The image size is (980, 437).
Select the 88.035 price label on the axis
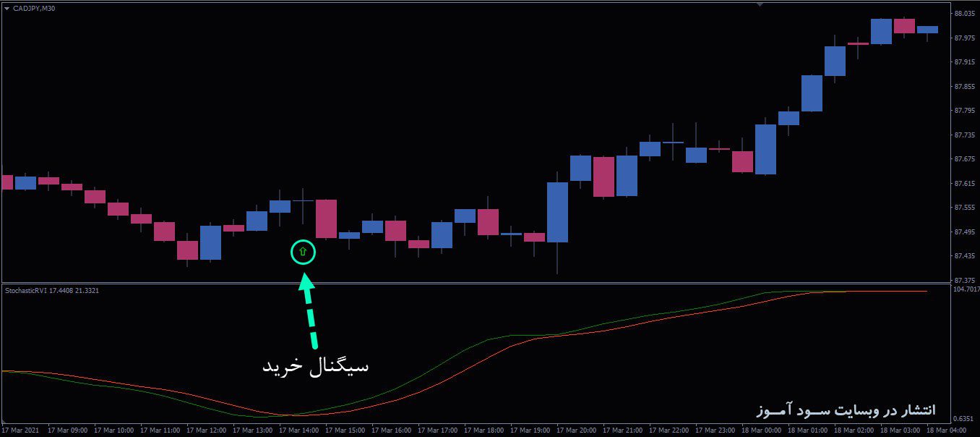(x=964, y=12)
